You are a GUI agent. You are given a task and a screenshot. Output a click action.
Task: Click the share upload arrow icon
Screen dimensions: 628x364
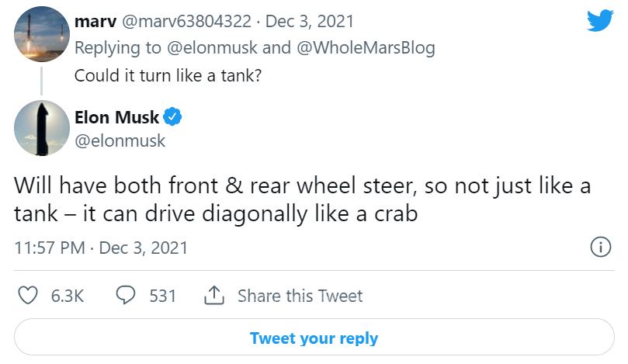[x=213, y=296]
